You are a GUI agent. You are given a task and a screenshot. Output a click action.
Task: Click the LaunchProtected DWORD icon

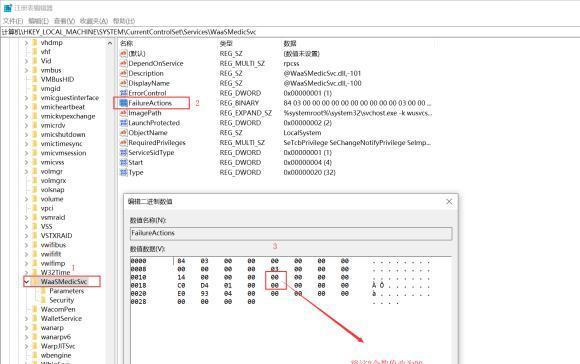pyautogui.click(x=124, y=123)
